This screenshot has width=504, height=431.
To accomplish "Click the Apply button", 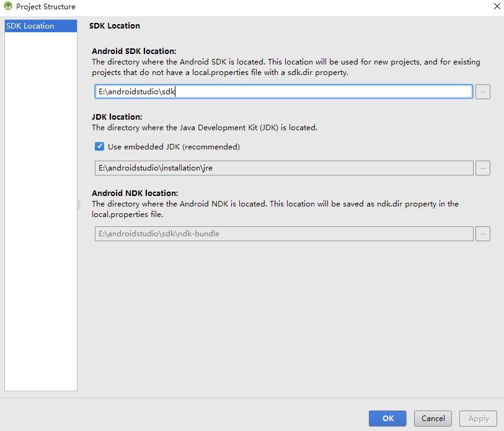I will click(479, 419).
